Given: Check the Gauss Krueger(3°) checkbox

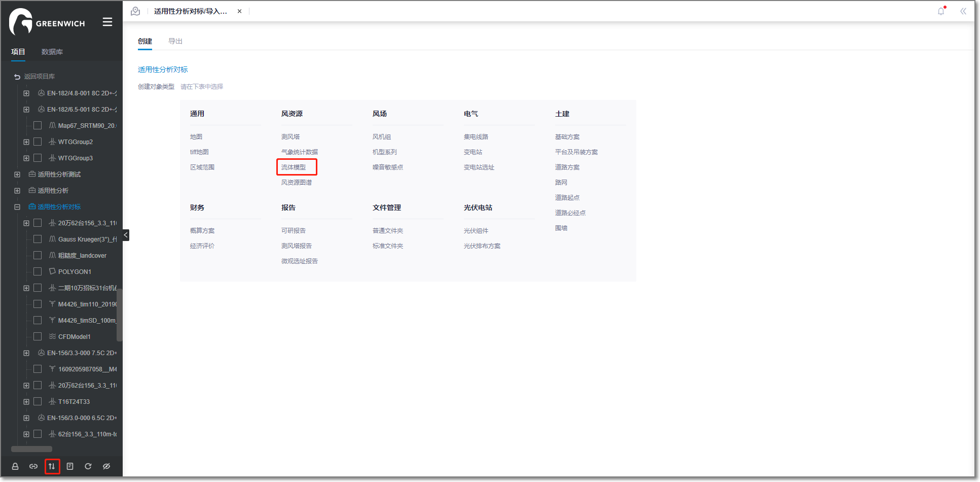Looking at the screenshot, I should point(38,239).
